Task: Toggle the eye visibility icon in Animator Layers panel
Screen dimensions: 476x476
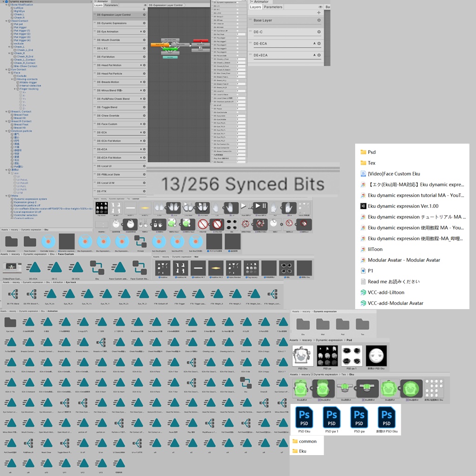Action: (145, 5)
